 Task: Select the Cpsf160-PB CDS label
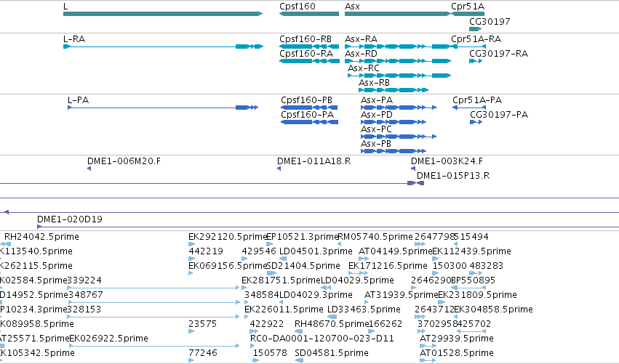pos(307,100)
